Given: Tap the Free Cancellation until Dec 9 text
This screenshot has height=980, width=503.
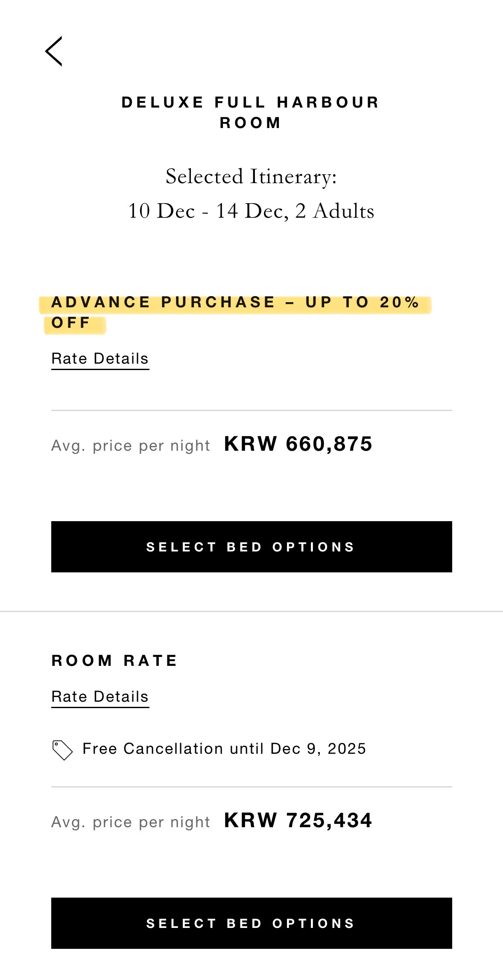Looking at the screenshot, I should pos(224,749).
